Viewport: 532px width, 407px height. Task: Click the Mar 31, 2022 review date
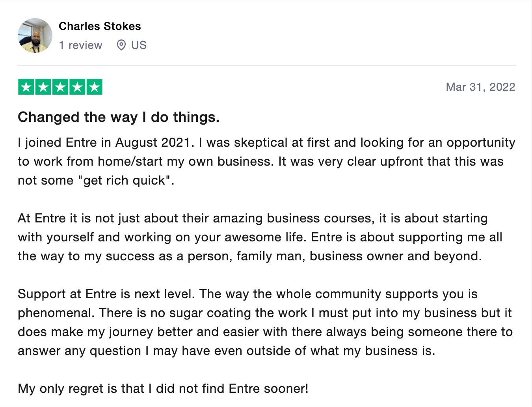tap(480, 87)
